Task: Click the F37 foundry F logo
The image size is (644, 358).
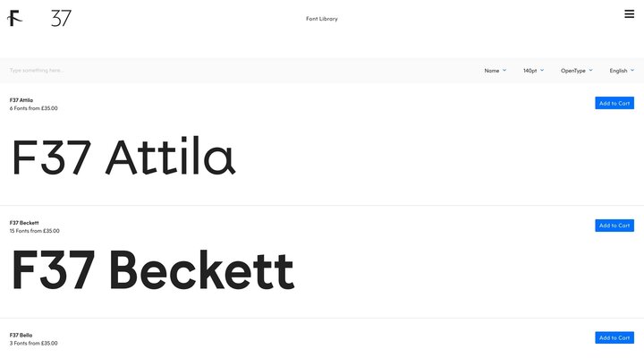Action: click(x=15, y=18)
